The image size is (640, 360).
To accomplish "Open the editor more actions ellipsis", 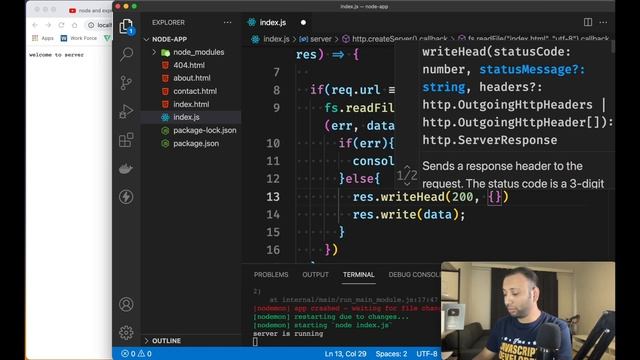I will 603,22.
